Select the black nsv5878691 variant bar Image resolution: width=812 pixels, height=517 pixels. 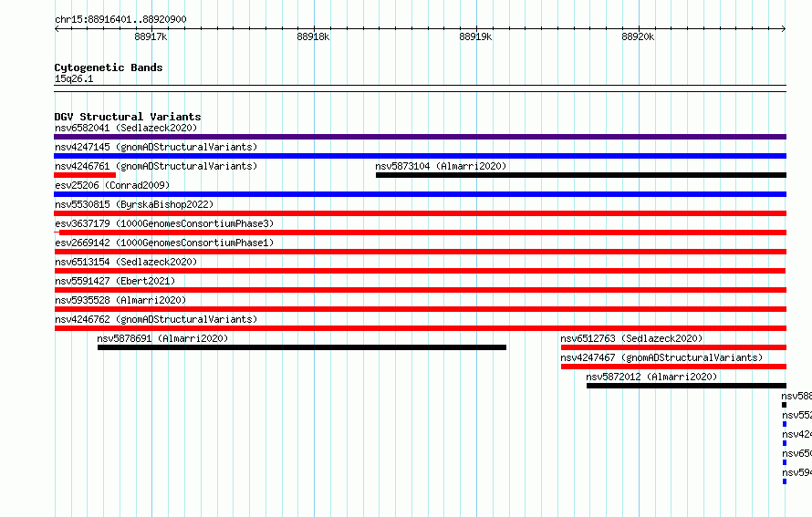point(302,347)
